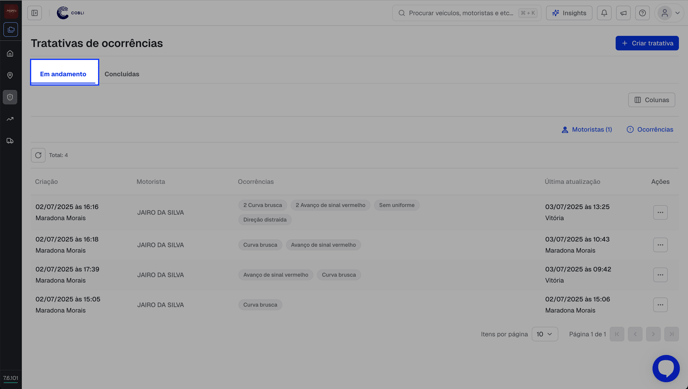The image size is (688, 389).
Task: Open the Motoristas (1) filter
Action: (x=586, y=129)
